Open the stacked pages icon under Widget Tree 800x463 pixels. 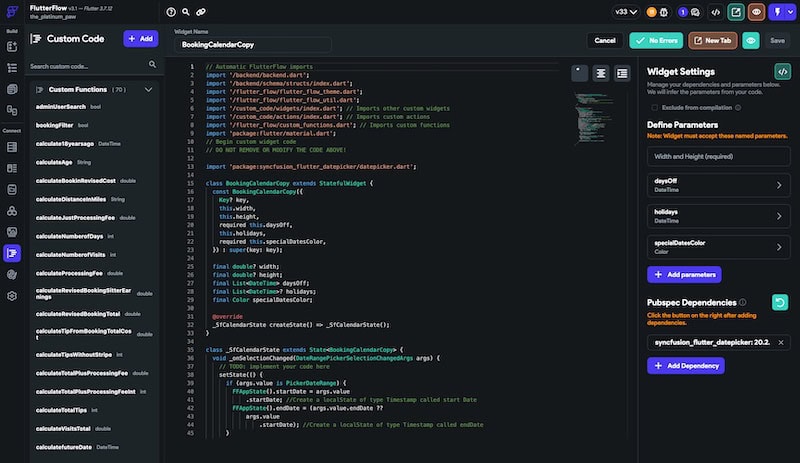pyautogui.click(x=12, y=89)
